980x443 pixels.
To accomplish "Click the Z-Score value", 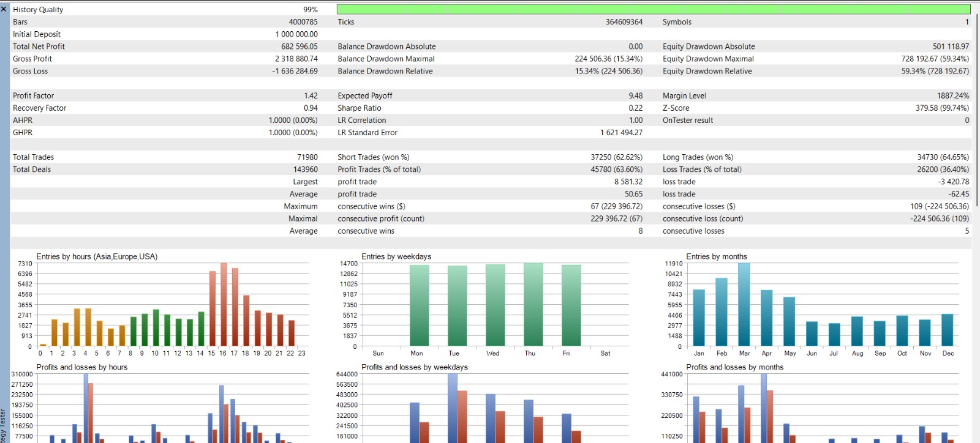I will tap(942, 108).
